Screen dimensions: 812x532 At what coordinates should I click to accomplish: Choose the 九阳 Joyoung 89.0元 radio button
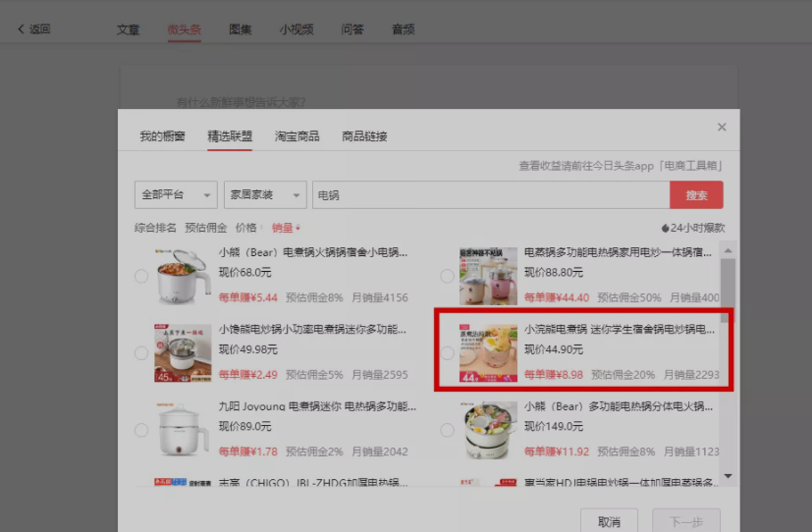point(141,430)
